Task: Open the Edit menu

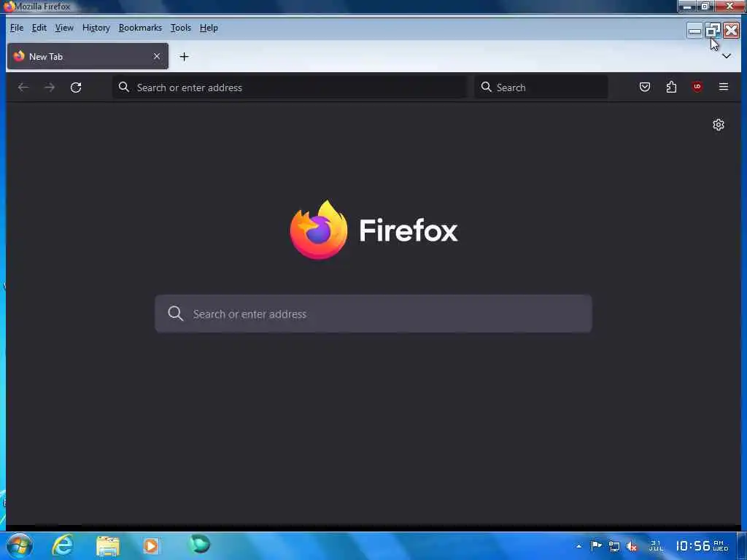Action: pyautogui.click(x=39, y=28)
